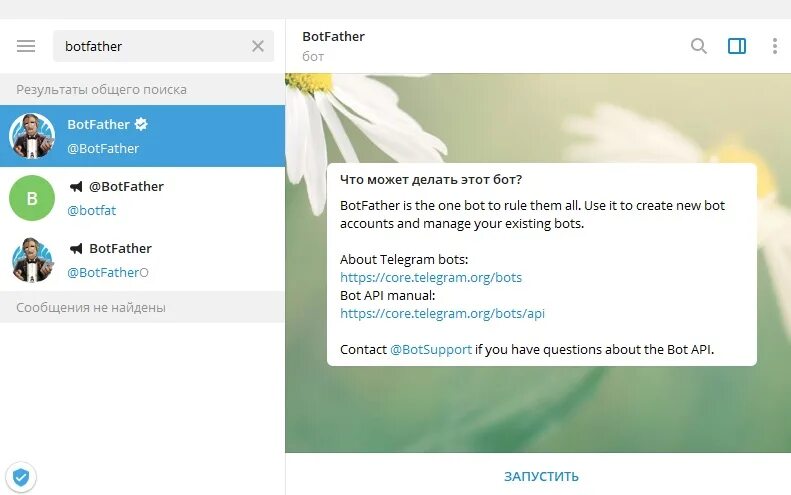This screenshot has width=791, height=495.
Task: Open @BotFatherO channel result
Action: (x=142, y=260)
